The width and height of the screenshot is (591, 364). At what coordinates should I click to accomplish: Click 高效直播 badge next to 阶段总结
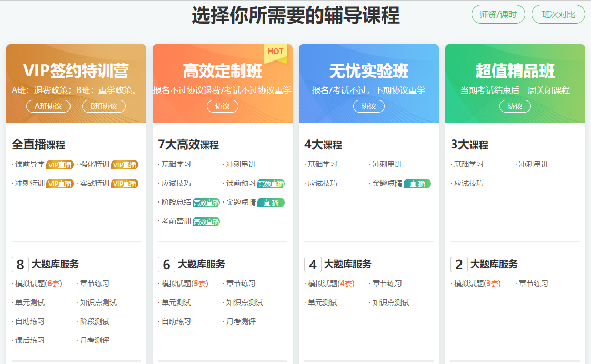(x=206, y=203)
